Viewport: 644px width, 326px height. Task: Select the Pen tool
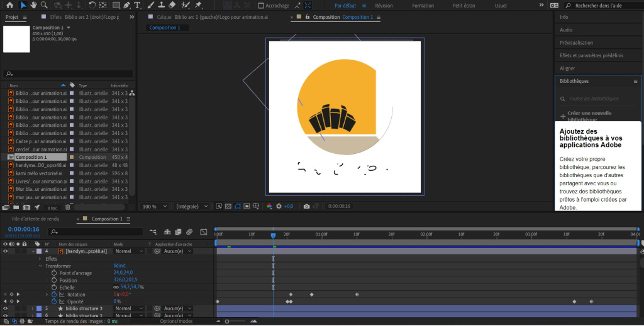126,5
